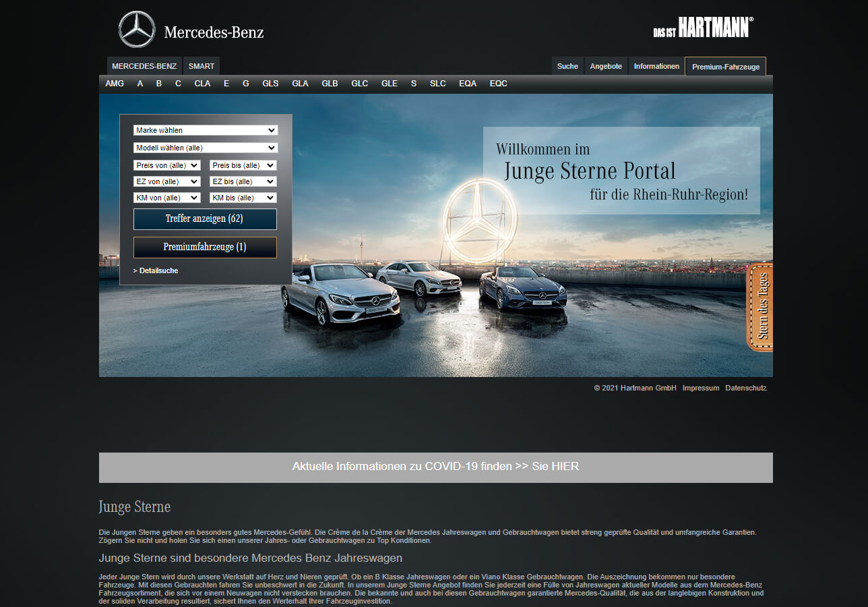Screen dimensions: 868x607
Task: Open the EZ bis (alle) dropdown
Action: (243, 181)
